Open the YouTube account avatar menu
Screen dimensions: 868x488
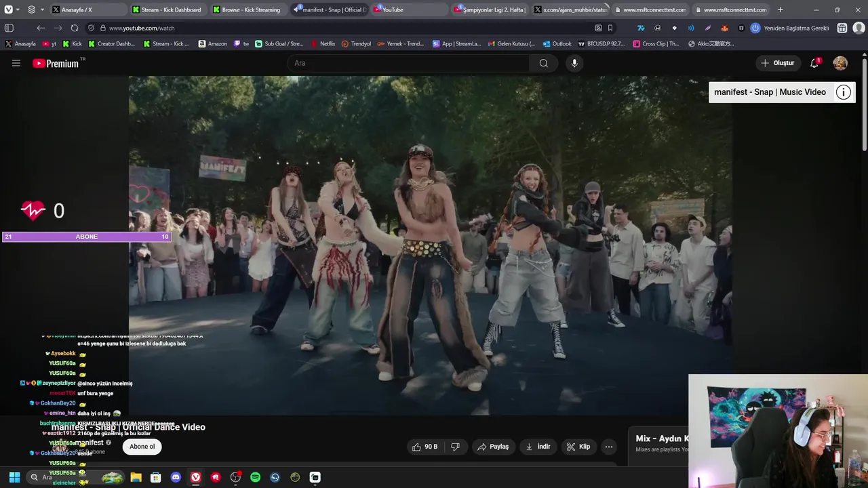tap(840, 63)
